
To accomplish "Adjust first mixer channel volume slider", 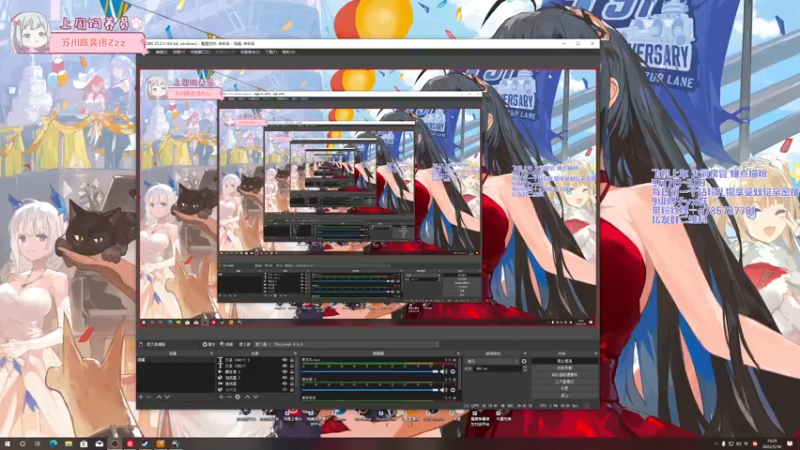I will [x=370, y=371].
